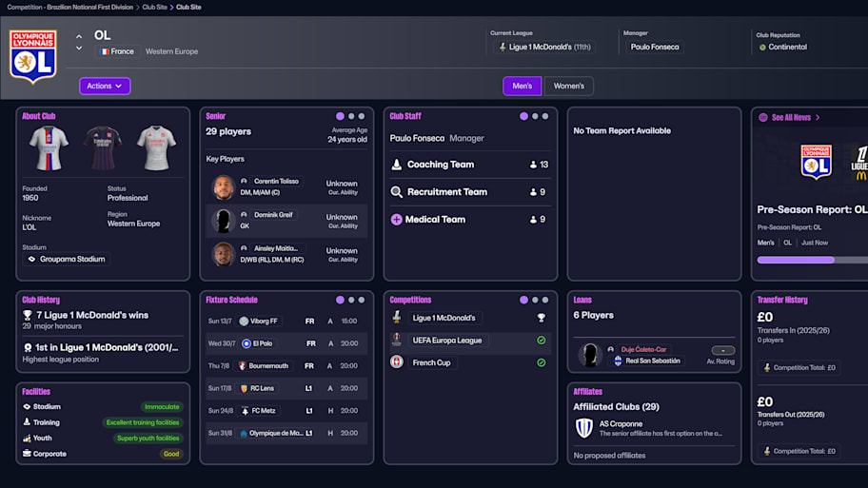
Task: Select second page dot in Senior panel
Action: (351, 116)
